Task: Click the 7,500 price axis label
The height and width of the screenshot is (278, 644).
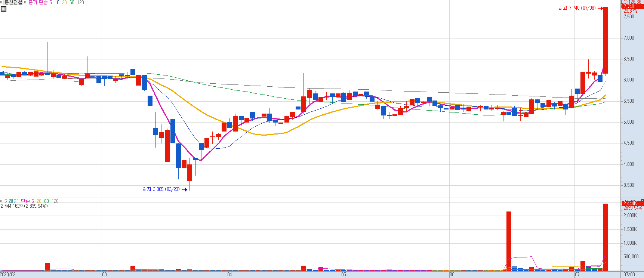Action: (x=629, y=17)
